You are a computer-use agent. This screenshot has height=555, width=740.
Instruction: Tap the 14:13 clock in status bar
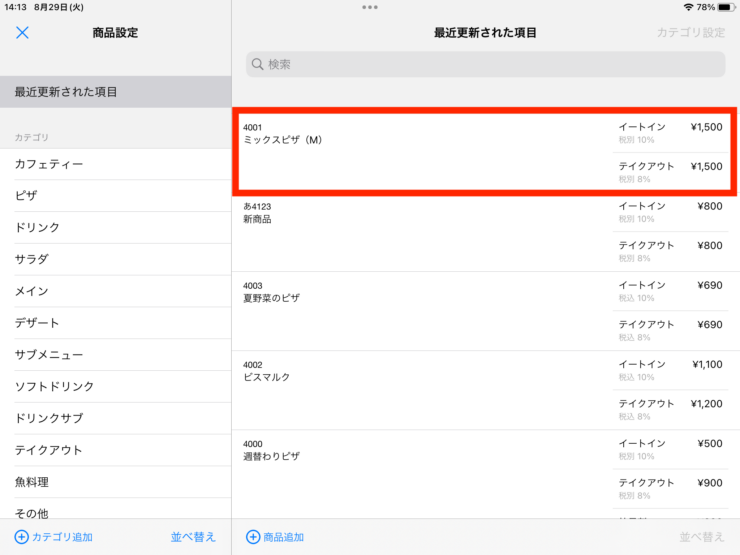16,7
